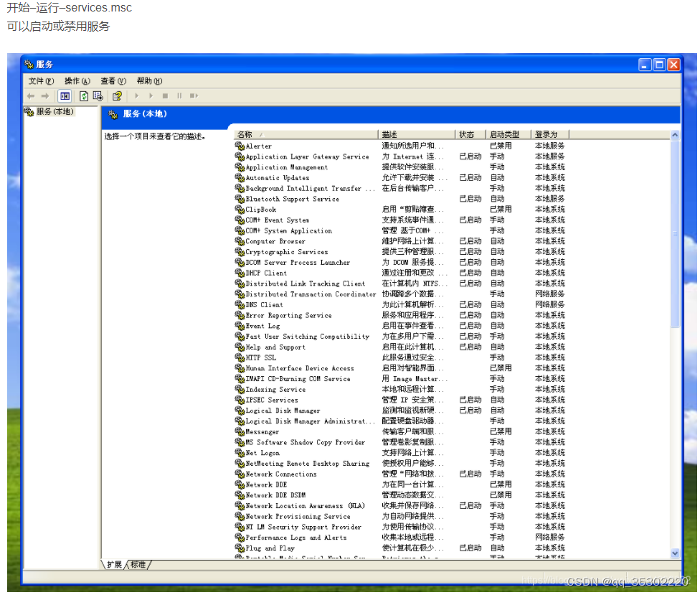Click the gear icon beside HTTP SSL

[x=240, y=358]
